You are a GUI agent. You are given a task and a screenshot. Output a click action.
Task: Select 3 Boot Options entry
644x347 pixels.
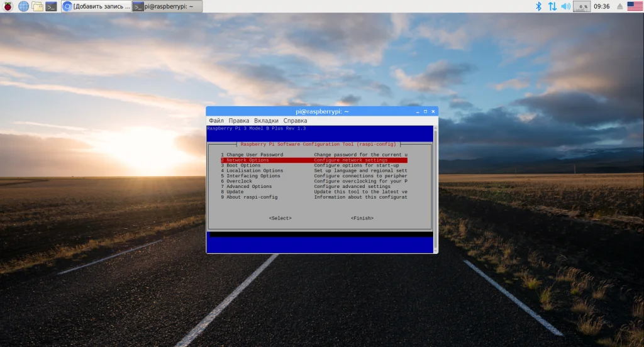click(x=314, y=165)
